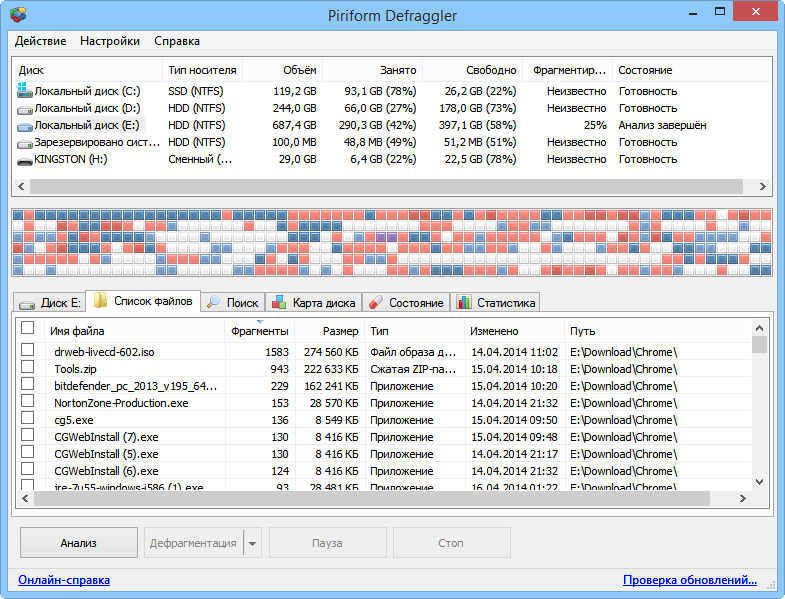
Task: Click the 25% fragmentation value for drive E:
Action: click(x=595, y=125)
